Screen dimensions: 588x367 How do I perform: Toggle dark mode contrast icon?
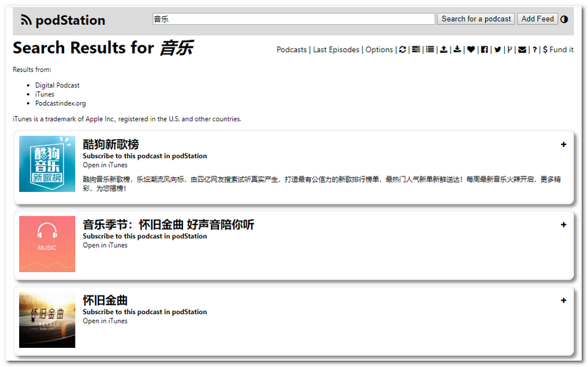point(564,19)
